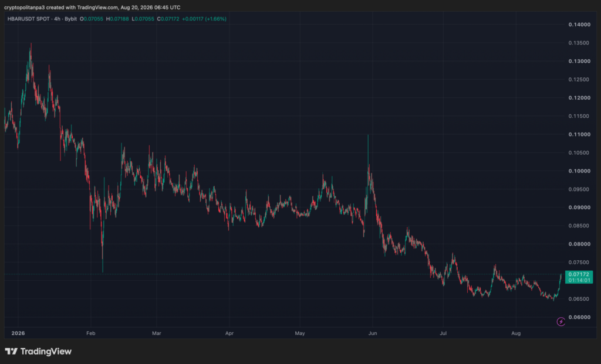The height and width of the screenshot is (364, 601).
Task: Click the 4h interval label
Action: 57,19
